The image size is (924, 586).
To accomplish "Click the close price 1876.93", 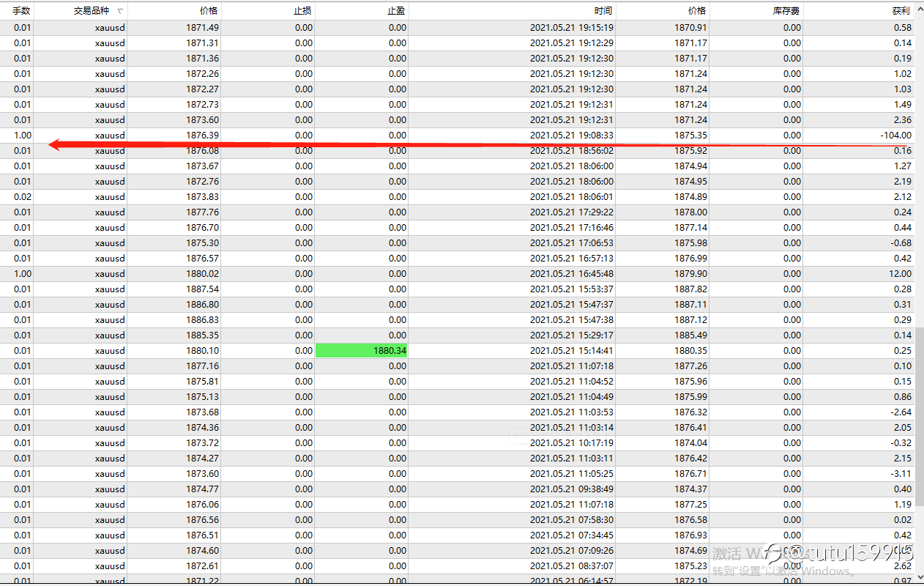I will (x=691, y=535).
